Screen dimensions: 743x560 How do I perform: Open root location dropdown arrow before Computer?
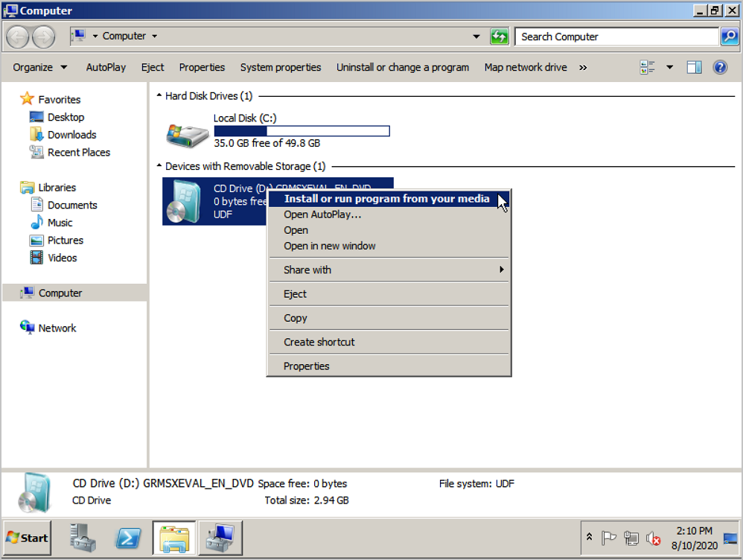point(95,36)
